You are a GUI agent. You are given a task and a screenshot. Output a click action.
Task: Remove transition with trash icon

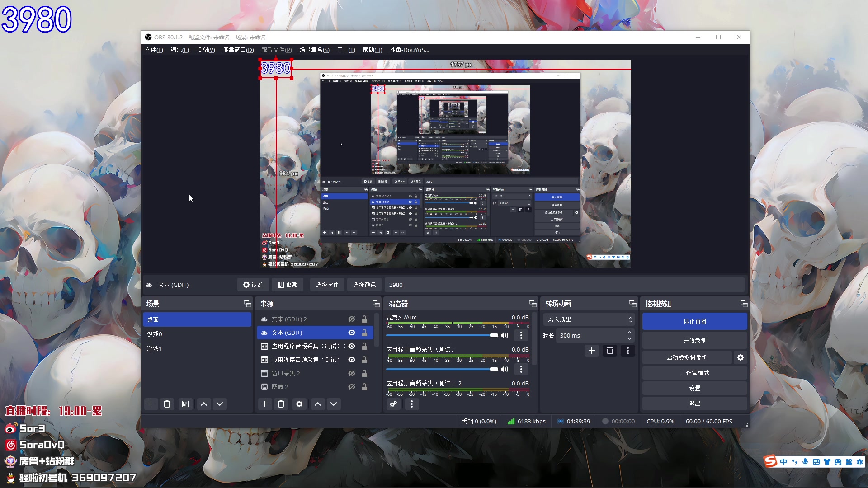[x=610, y=351]
